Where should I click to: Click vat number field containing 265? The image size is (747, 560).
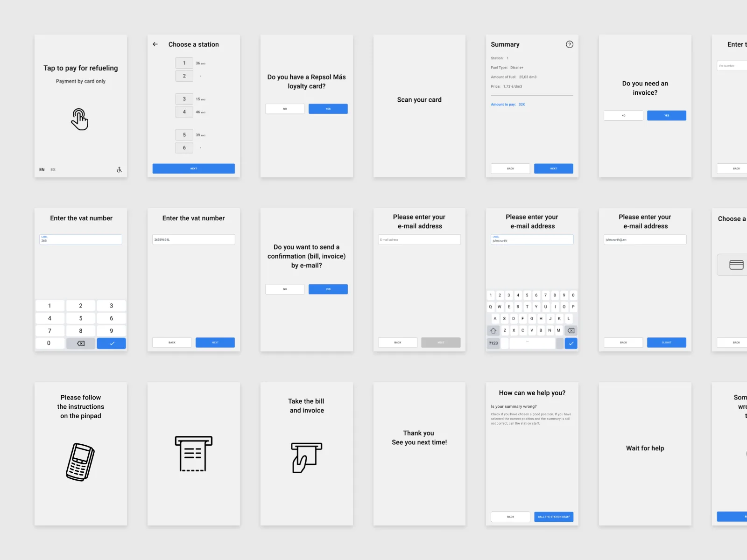(81, 239)
